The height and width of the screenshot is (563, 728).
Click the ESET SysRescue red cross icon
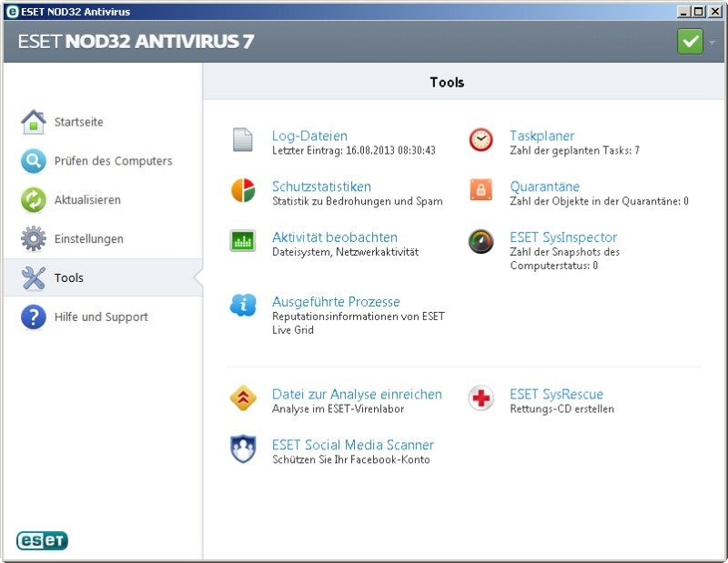480,398
